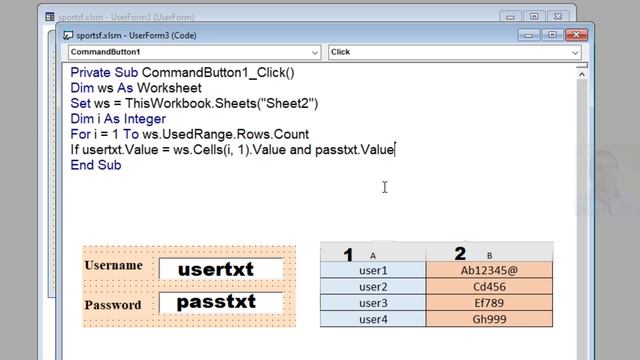
Task: Select the Gh999 password cell
Action: tap(489, 319)
